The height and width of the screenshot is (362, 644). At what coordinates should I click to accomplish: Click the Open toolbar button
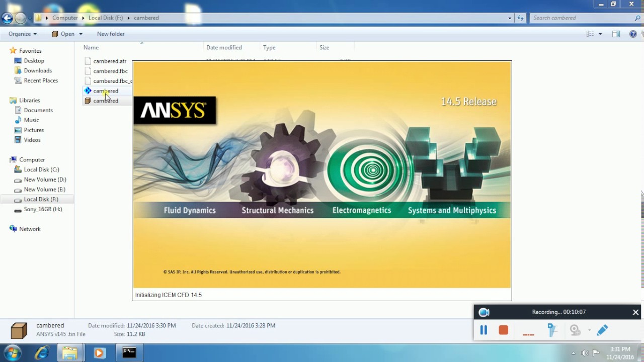click(63, 34)
